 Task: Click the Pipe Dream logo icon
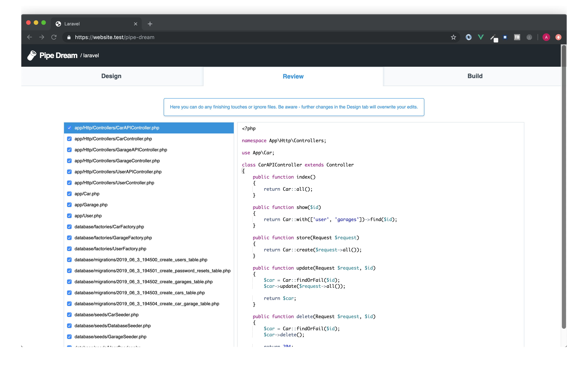(x=32, y=56)
